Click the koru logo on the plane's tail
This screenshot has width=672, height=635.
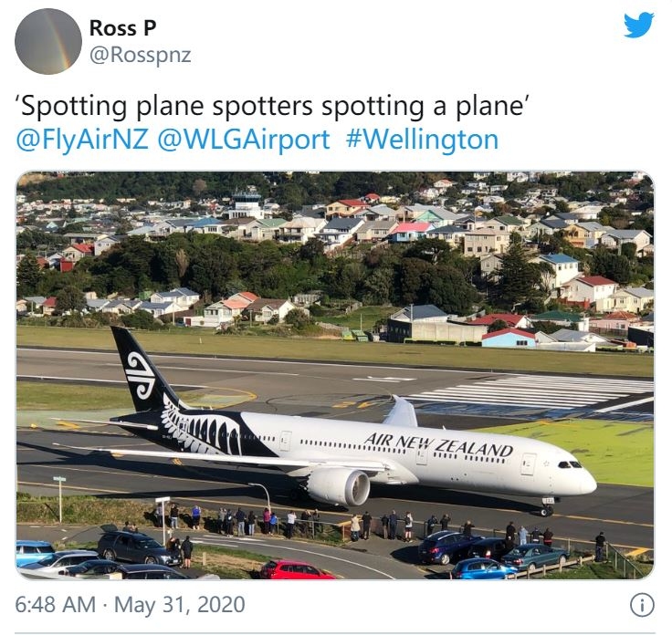pyautogui.click(x=141, y=375)
